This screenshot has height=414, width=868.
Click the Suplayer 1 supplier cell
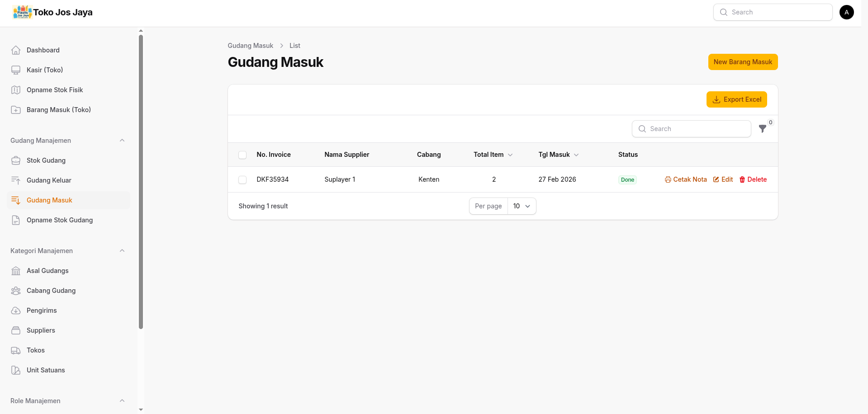[340, 179]
